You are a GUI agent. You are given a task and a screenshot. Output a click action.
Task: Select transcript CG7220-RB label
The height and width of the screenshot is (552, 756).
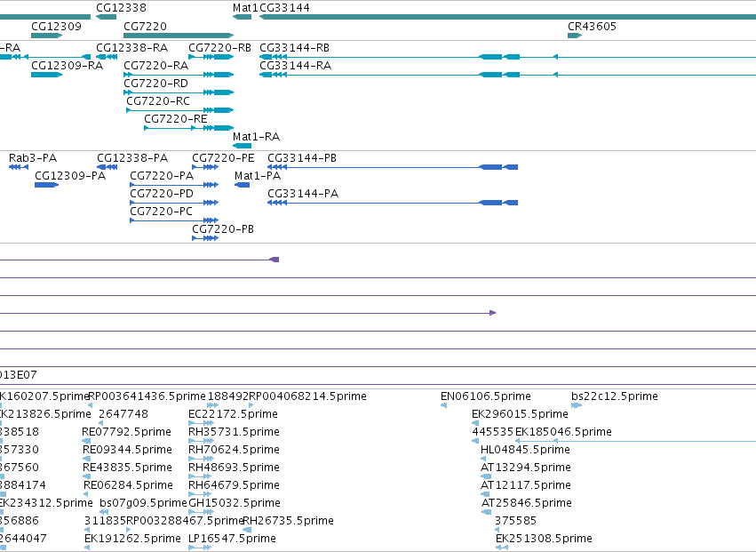point(219,48)
